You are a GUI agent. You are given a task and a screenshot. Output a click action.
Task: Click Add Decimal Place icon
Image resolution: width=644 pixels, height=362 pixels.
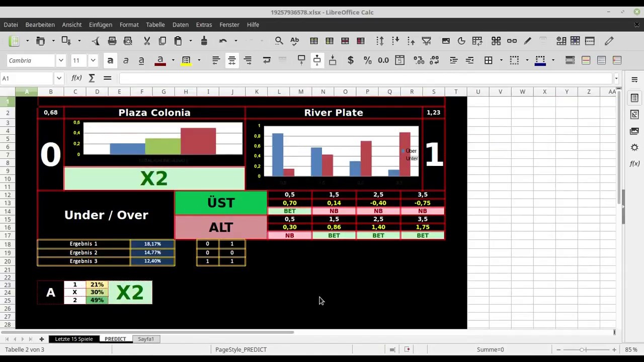pos(419,60)
